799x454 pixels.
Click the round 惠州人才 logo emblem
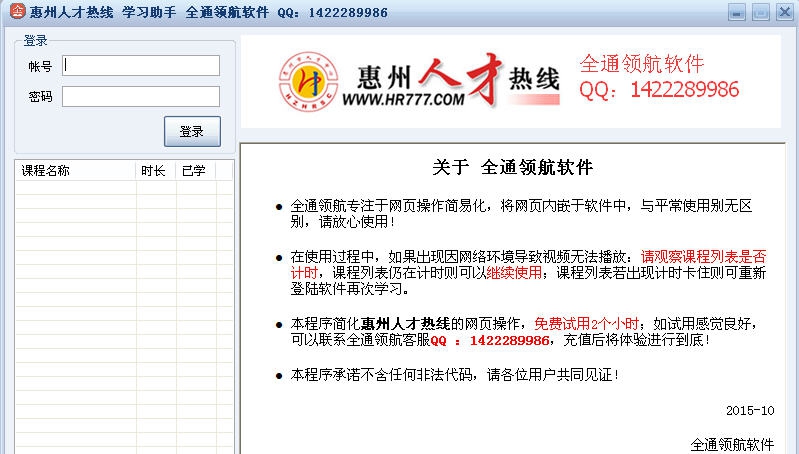pyautogui.click(x=308, y=82)
